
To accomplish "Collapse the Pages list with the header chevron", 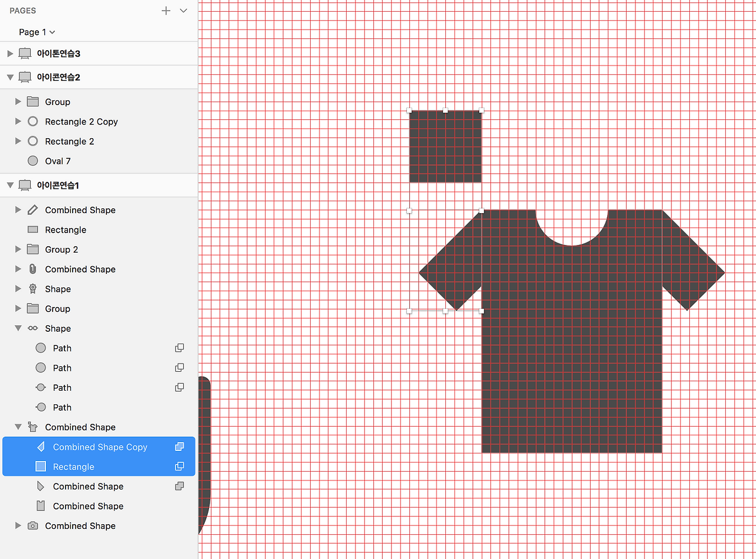I will [184, 11].
